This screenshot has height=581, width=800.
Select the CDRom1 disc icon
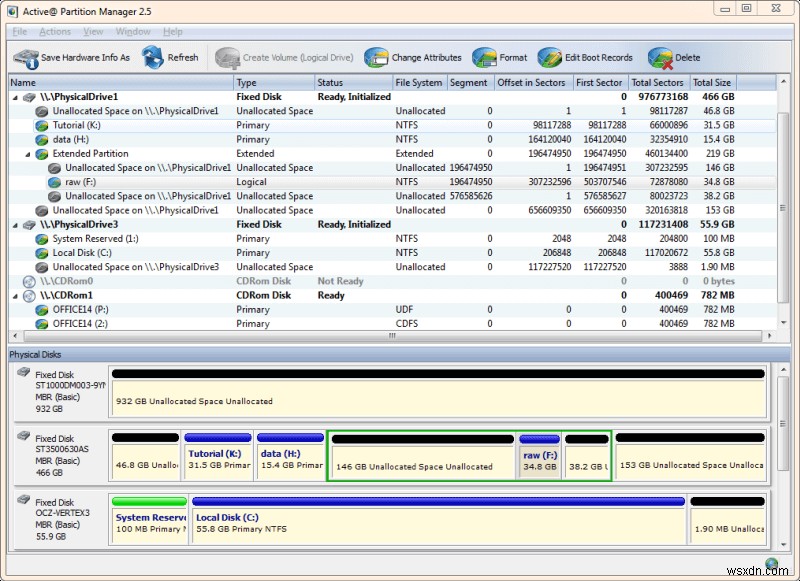pos(30,295)
